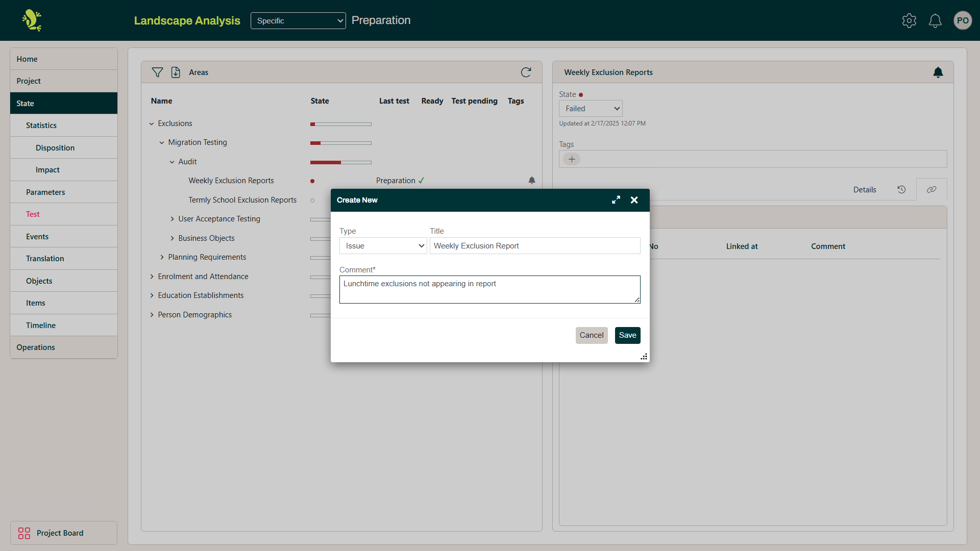View history of Weekly Exclusion Reports
Image resolution: width=980 pixels, height=551 pixels.
(901, 189)
